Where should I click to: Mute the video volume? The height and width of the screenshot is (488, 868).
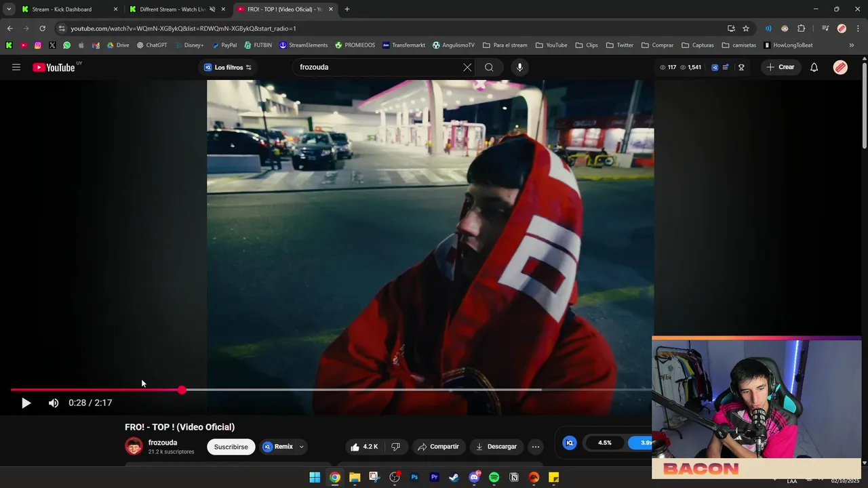(54, 403)
